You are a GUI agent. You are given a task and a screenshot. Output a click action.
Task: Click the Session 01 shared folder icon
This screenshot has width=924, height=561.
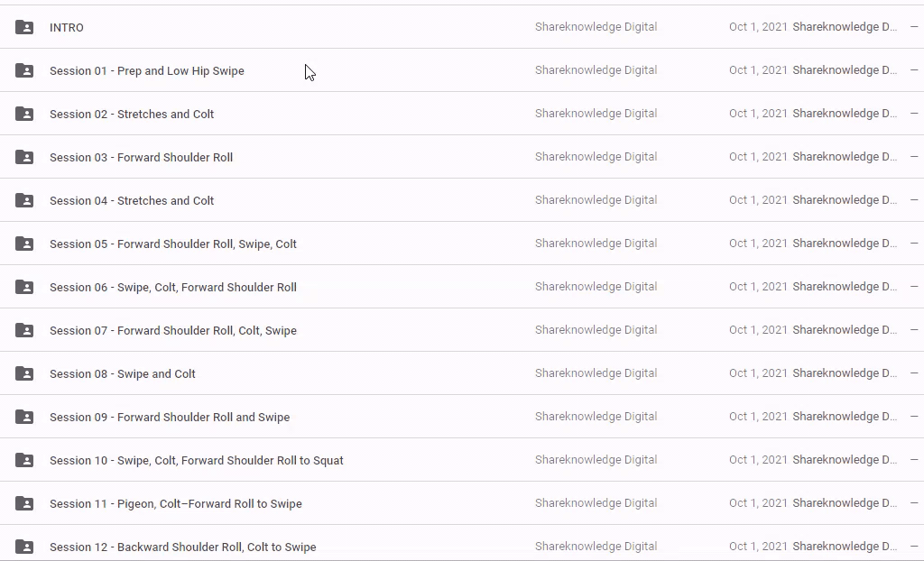pos(24,70)
